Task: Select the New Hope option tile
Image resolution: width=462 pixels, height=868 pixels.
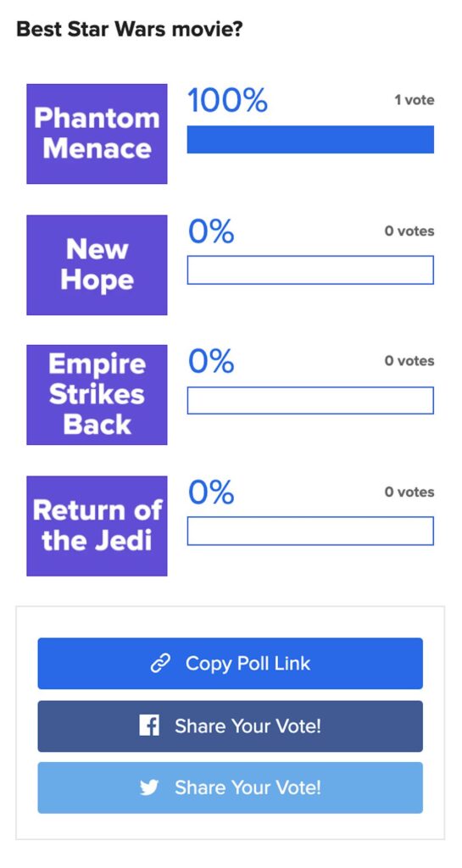Action: pos(97,264)
